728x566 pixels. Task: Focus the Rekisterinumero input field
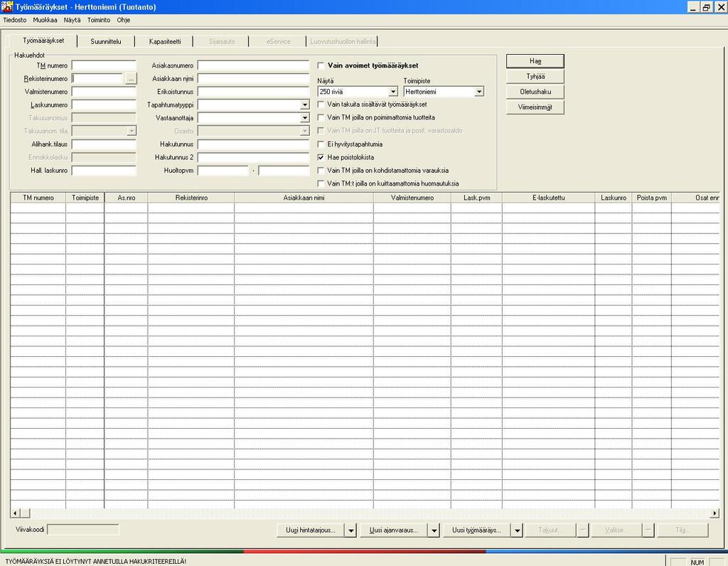(98, 78)
